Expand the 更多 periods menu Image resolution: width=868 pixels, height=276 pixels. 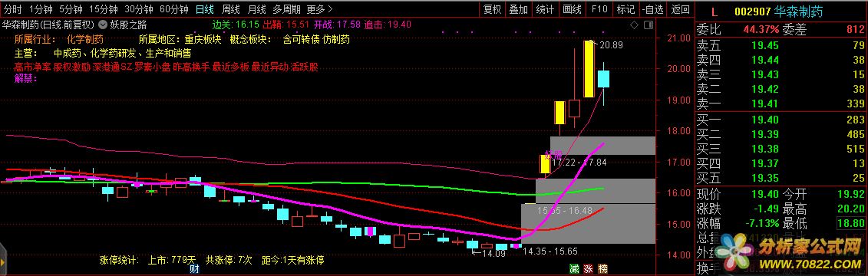click(x=320, y=9)
